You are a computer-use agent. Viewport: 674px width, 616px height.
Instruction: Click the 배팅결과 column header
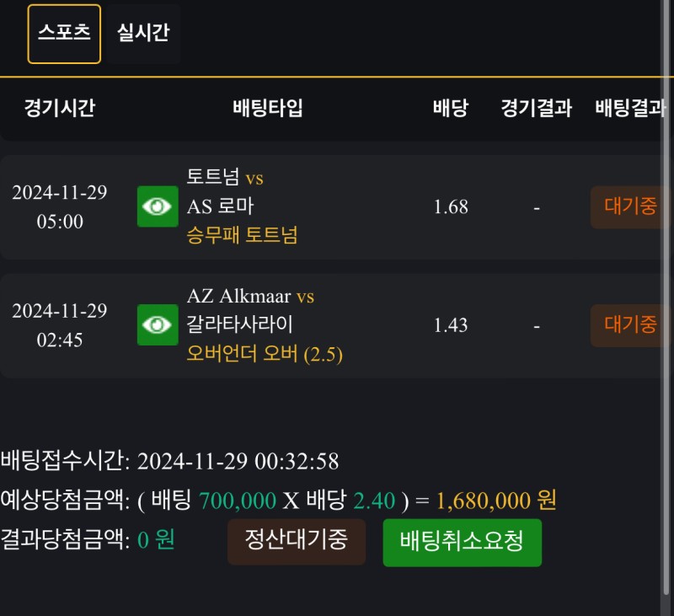(x=630, y=108)
